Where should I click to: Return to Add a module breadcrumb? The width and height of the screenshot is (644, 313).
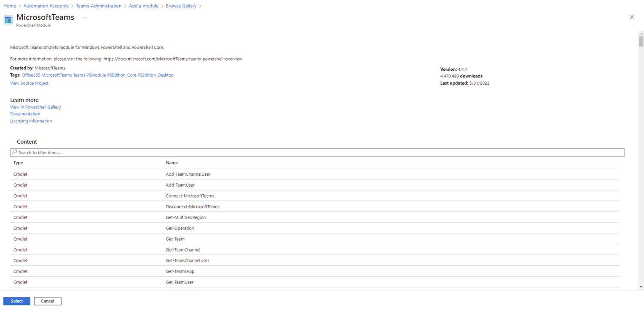click(x=144, y=6)
